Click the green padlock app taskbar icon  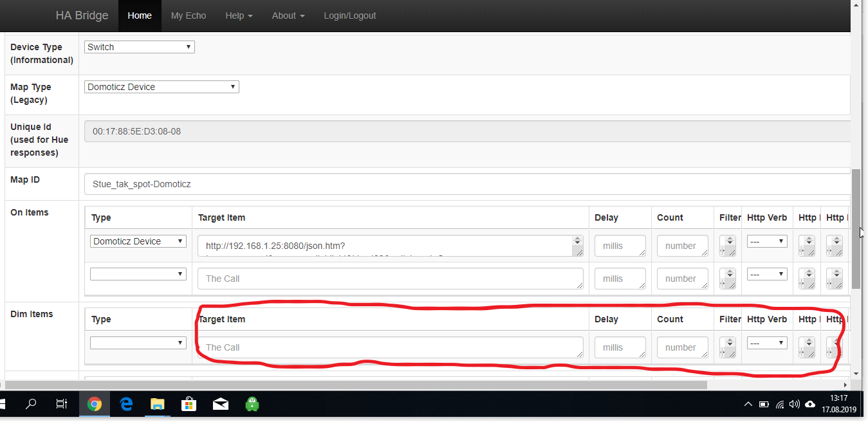252,405
